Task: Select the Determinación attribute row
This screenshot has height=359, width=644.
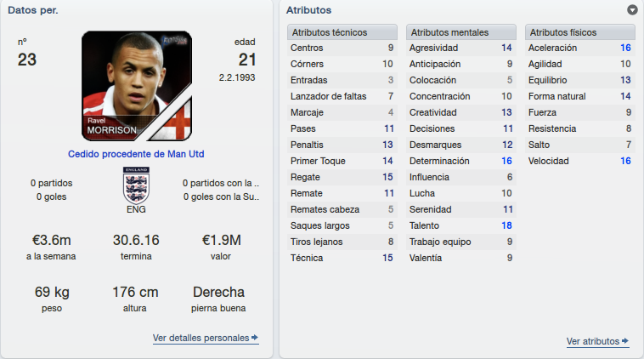Action: (460, 161)
